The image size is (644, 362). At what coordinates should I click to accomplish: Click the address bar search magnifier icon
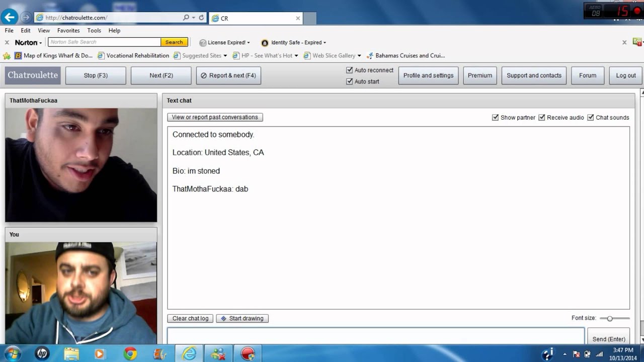[186, 18]
